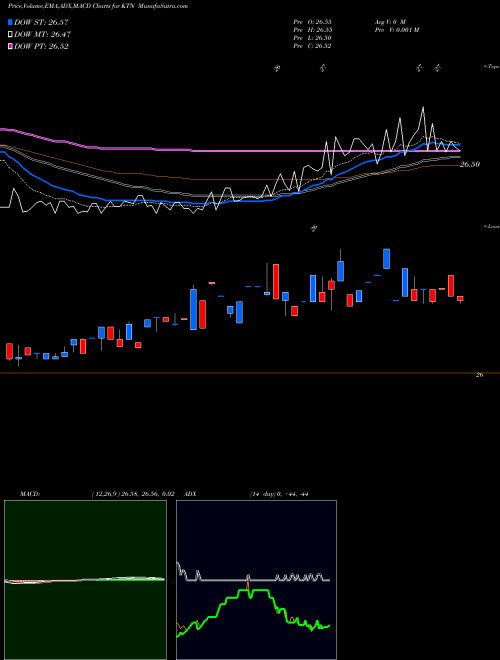Click the green ADX line peak

click(x=254, y=591)
